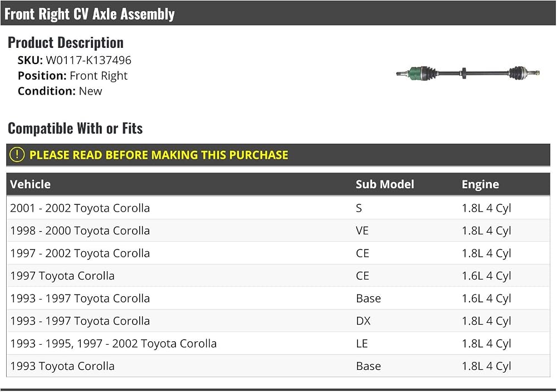
Task: Click the Condition: New text
Action: tap(60, 91)
